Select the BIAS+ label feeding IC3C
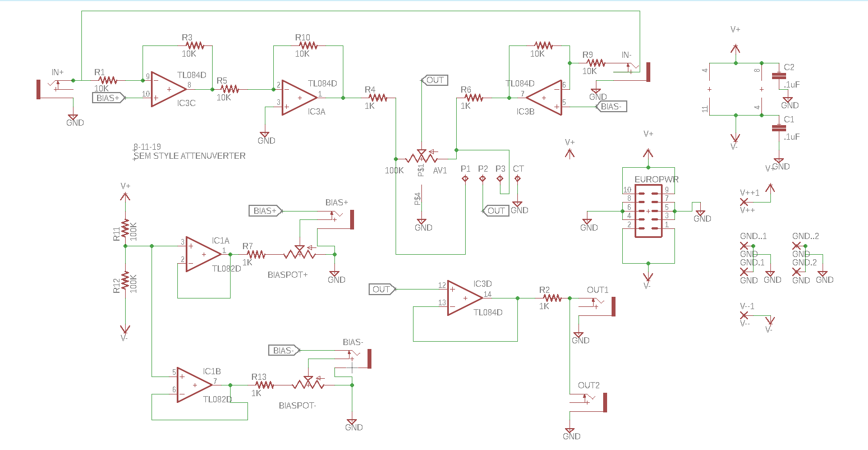868x450 pixels. coord(108,98)
